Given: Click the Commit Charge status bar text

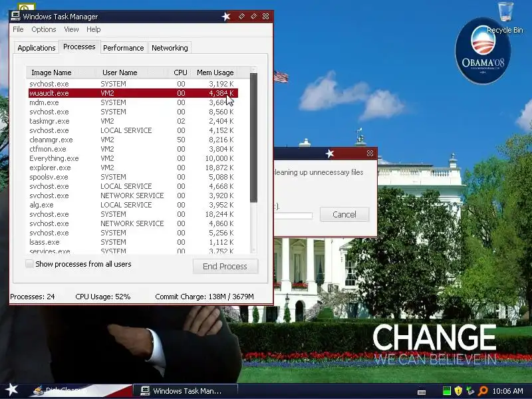Looking at the screenshot, I should click(x=204, y=297).
